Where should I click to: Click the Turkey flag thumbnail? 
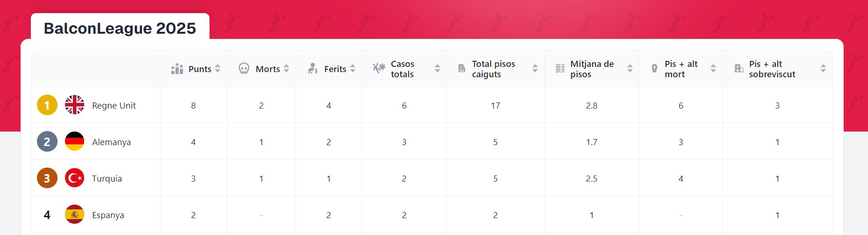(x=74, y=178)
